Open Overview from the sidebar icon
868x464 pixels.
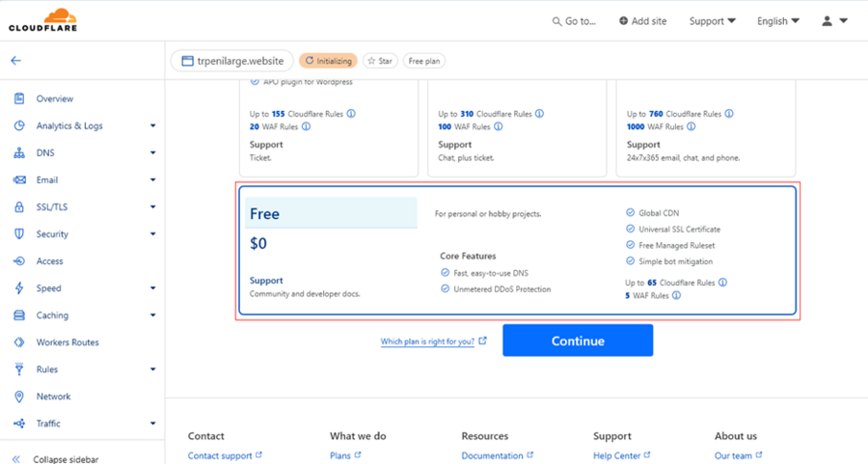point(19,98)
